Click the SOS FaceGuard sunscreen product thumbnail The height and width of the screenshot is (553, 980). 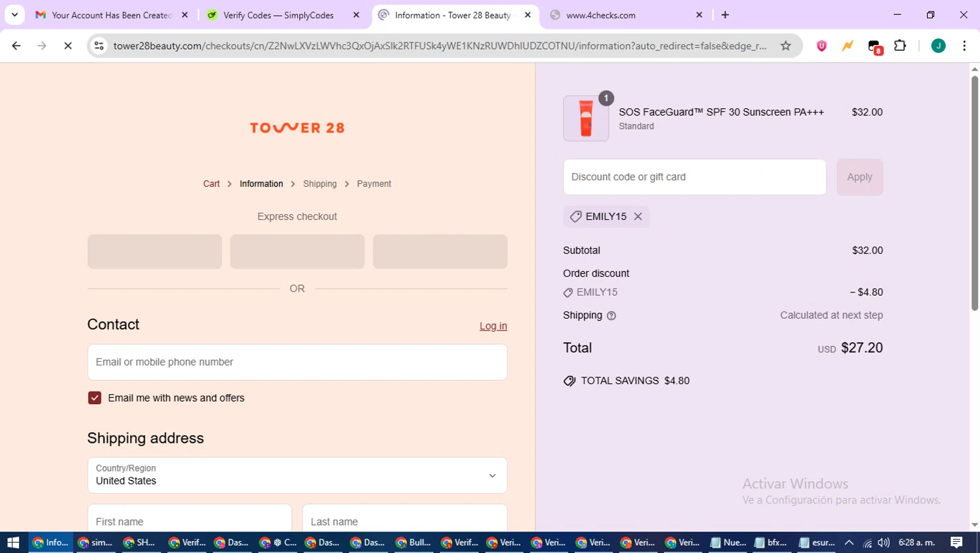(586, 119)
